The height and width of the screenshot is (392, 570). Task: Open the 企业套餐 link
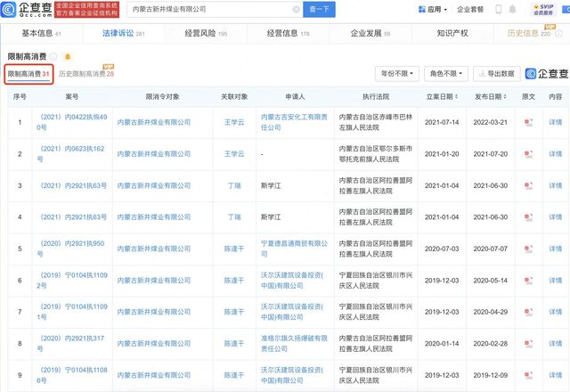[x=470, y=10]
